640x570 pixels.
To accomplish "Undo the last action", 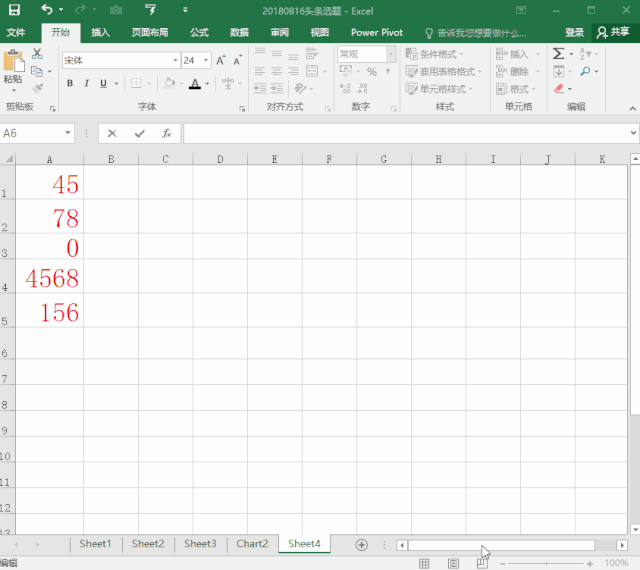I will coord(47,9).
